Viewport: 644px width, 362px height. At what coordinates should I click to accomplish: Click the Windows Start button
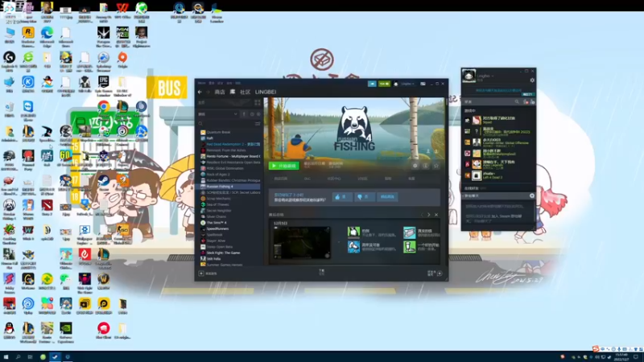coord(6,357)
